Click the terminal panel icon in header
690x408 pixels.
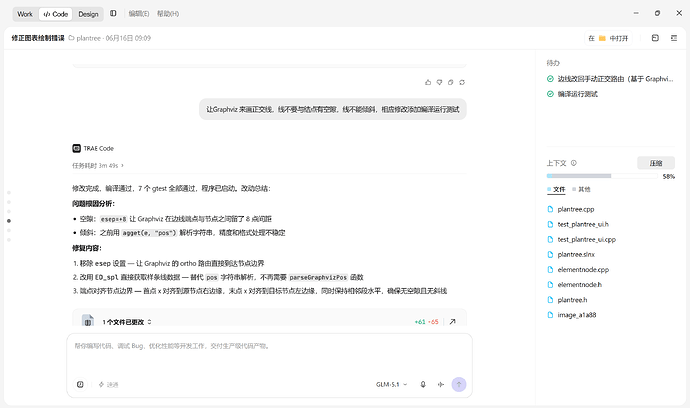click(655, 38)
